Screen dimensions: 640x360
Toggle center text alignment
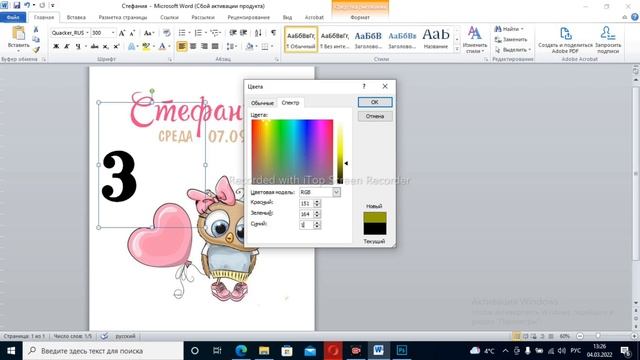[193, 47]
